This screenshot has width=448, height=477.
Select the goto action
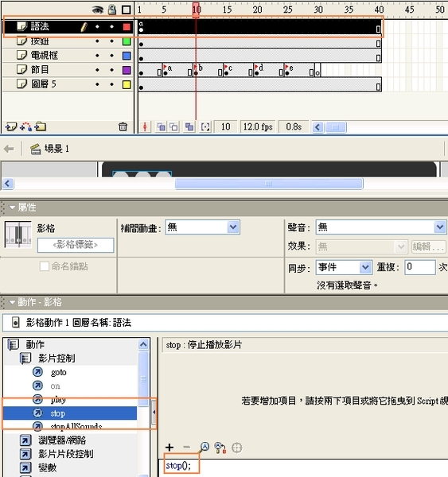click(58, 372)
